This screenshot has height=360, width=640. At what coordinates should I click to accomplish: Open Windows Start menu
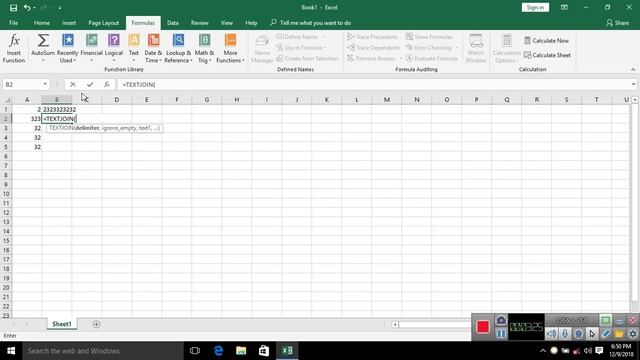(11, 351)
